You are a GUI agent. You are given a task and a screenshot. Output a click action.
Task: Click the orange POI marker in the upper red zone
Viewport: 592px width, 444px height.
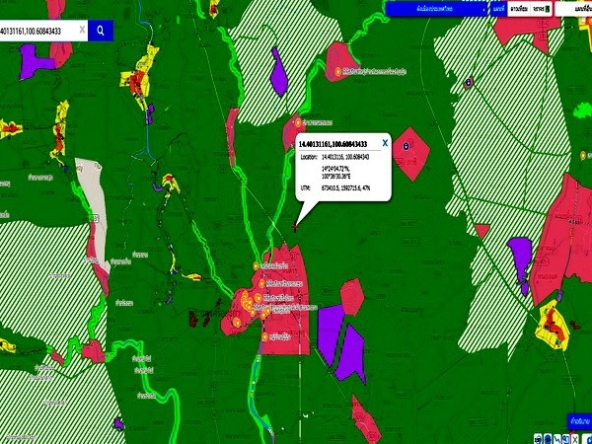[338, 71]
